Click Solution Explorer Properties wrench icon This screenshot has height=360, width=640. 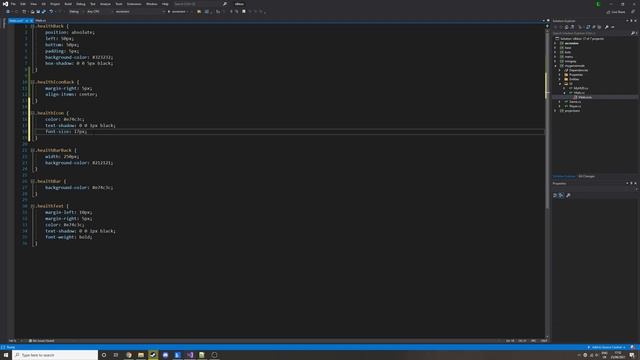pos(607,27)
